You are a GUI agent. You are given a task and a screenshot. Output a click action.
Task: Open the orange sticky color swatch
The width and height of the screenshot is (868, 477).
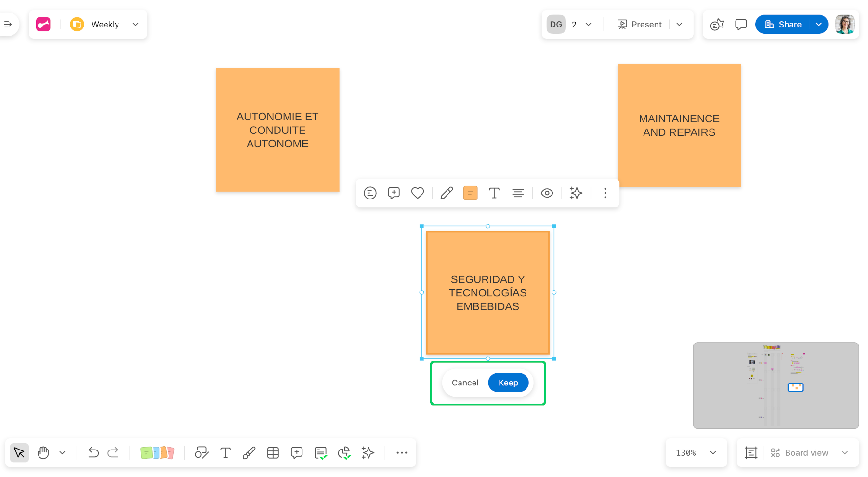click(x=471, y=193)
